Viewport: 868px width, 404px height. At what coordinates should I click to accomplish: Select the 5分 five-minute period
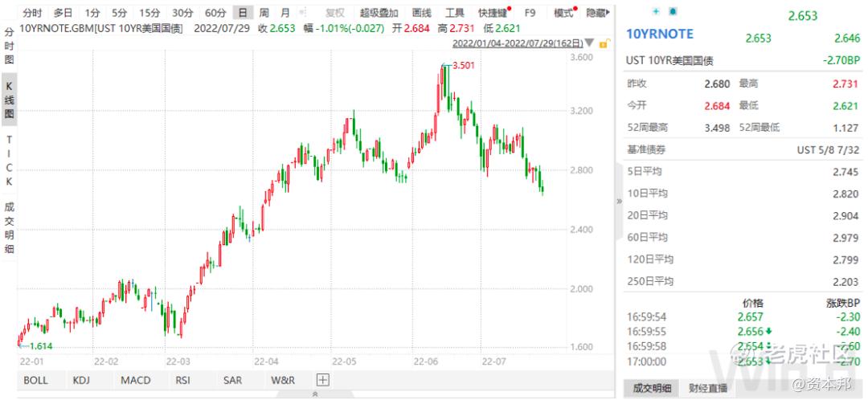[x=119, y=13]
